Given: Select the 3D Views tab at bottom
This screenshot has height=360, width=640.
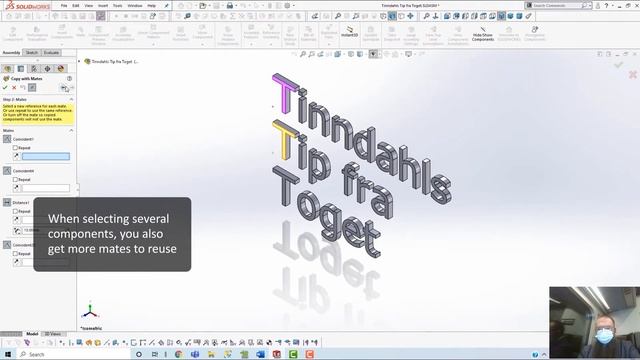Looking at the screenshot, I should coord(53,334).
